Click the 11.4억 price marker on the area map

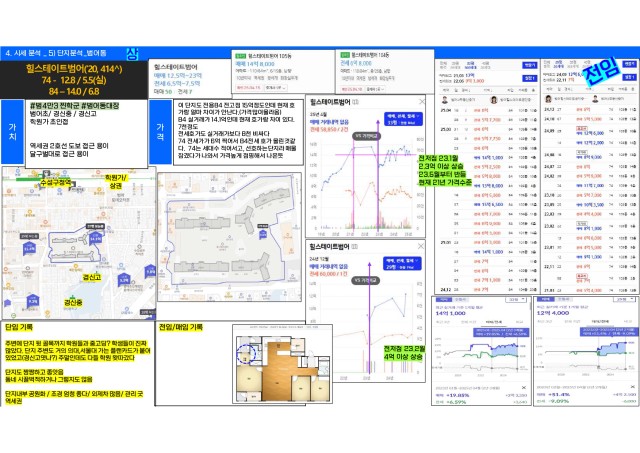(x=29, y=247)
